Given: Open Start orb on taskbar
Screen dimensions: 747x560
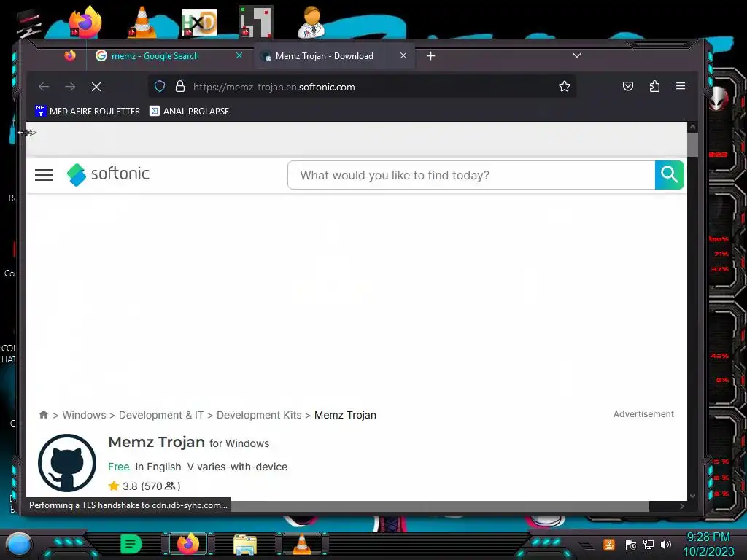Looking at the screenshot, I should (x=18, y=544).
